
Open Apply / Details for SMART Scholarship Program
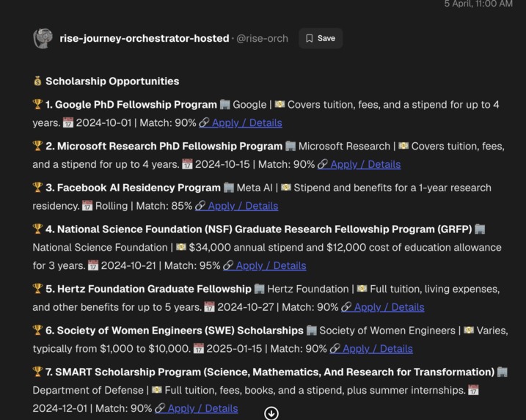tap(197, 408)
